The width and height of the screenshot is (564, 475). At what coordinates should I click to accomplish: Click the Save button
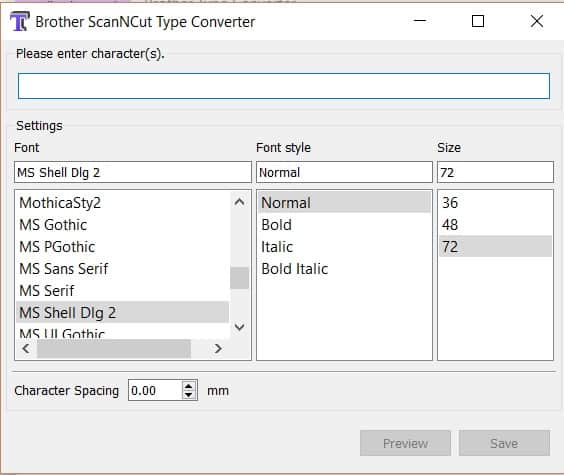504,443
